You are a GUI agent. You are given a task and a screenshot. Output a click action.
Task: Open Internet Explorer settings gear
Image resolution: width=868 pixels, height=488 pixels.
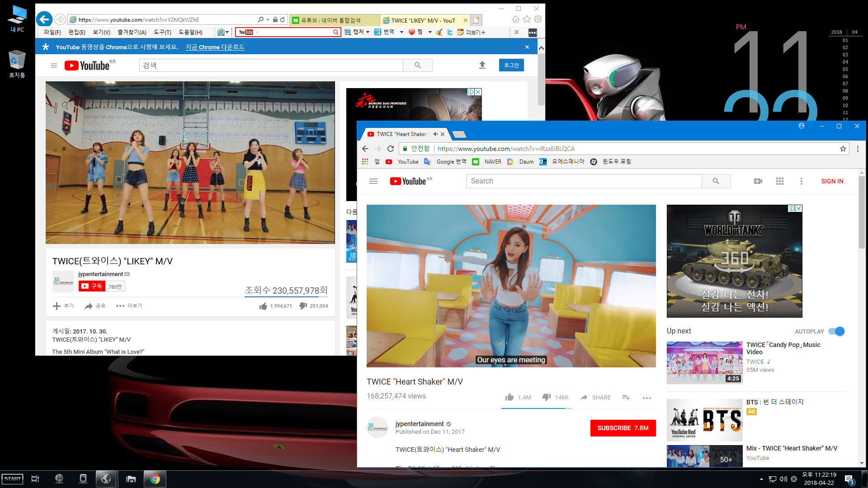click(538, 19)
